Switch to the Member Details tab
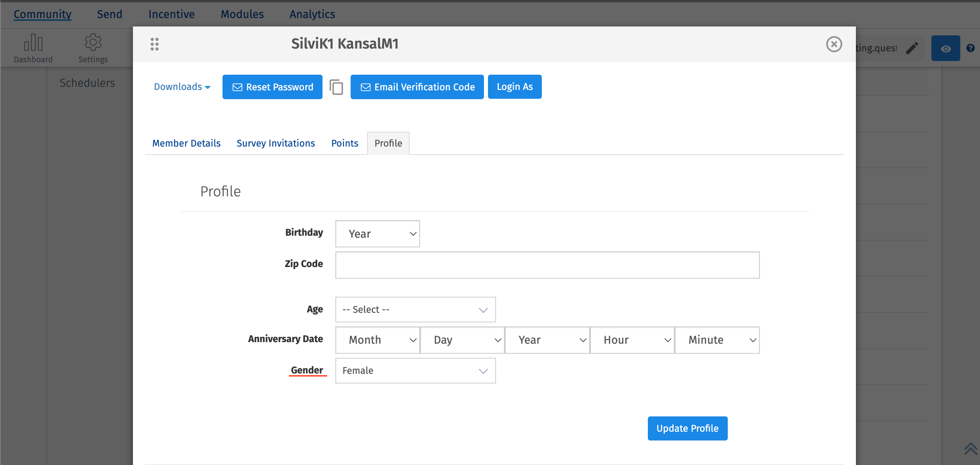 (186, 143)
